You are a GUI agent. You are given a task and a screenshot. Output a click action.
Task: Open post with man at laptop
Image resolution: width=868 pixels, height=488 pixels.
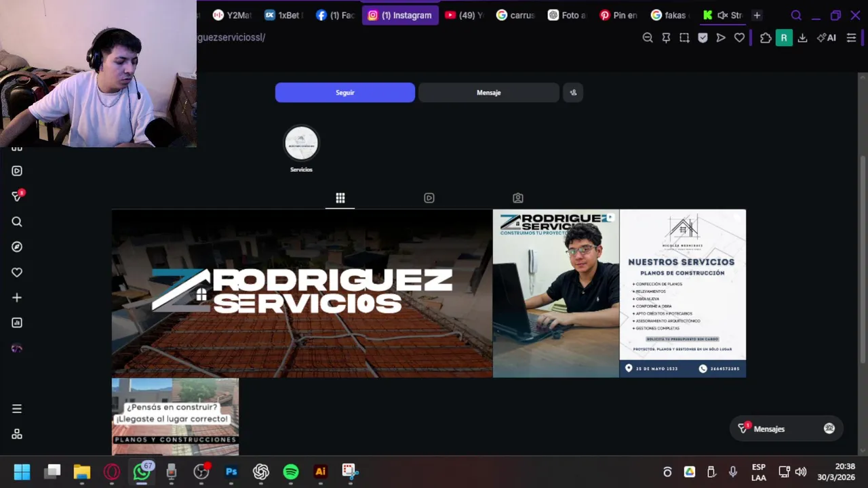click(556, 293)
